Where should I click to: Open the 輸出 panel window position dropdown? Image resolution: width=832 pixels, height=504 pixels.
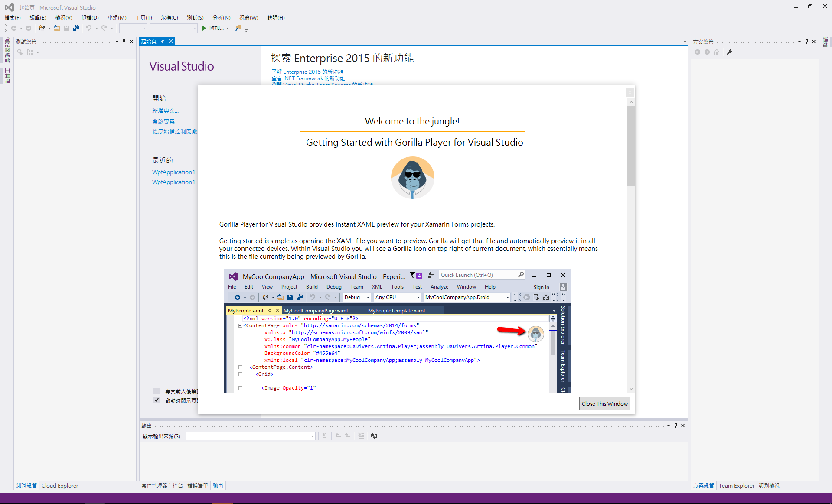pyautogui.click(x=668, y=426)
